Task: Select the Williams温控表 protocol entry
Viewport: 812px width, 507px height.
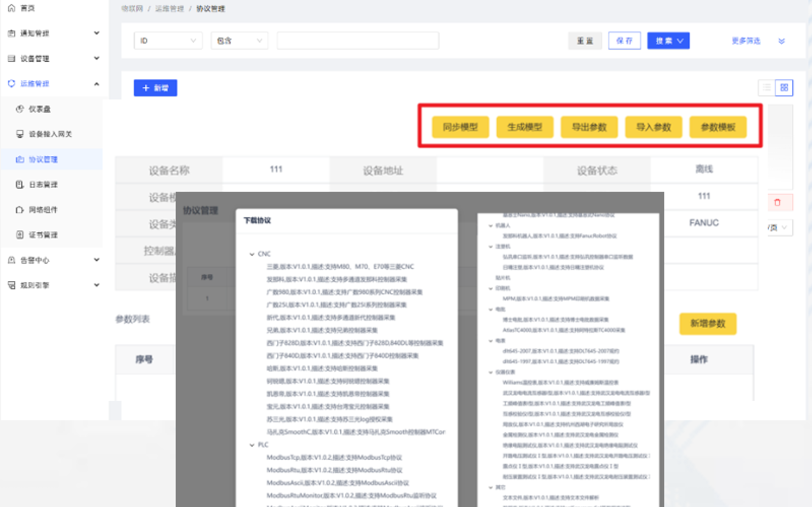Action: click(x=560, y=383)
